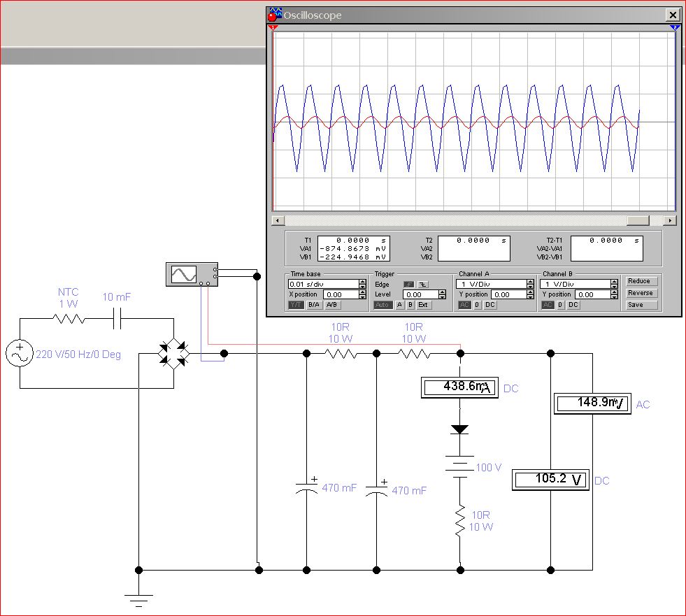
Task: Step Time base s/div value spinner
Action: pyautogui.click(x=362, y=285)
